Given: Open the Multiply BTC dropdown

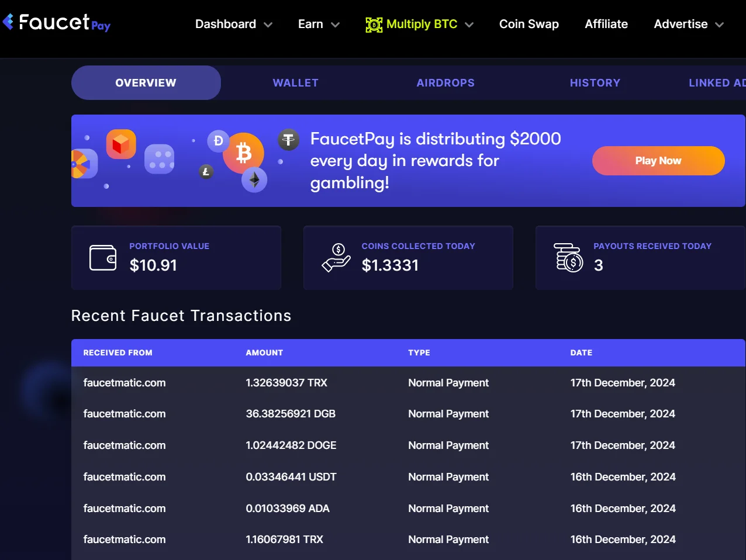Looking at the screenshot, I should click(420, 25).
